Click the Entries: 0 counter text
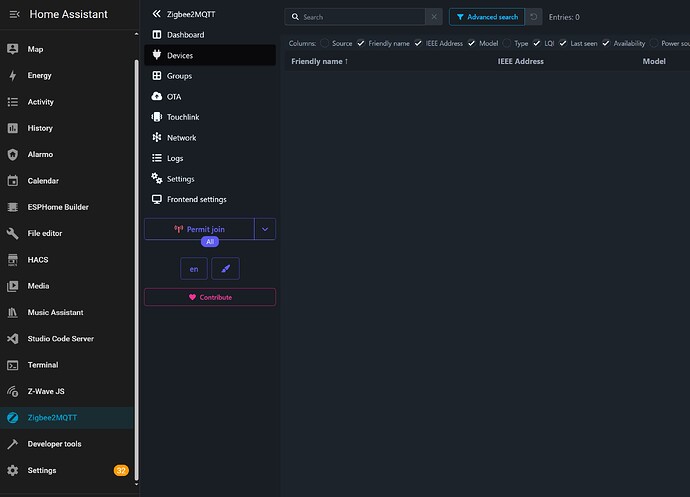Viewport: 690px width, 497px height. 564,17
